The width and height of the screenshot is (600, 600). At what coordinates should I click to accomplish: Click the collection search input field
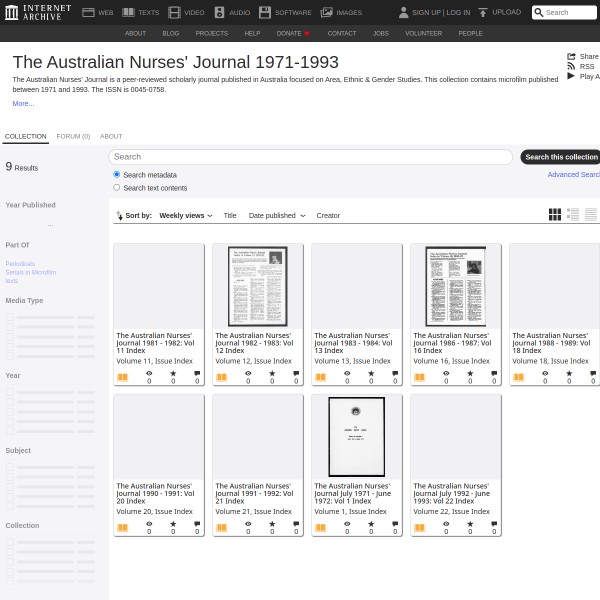pos(310,157)
